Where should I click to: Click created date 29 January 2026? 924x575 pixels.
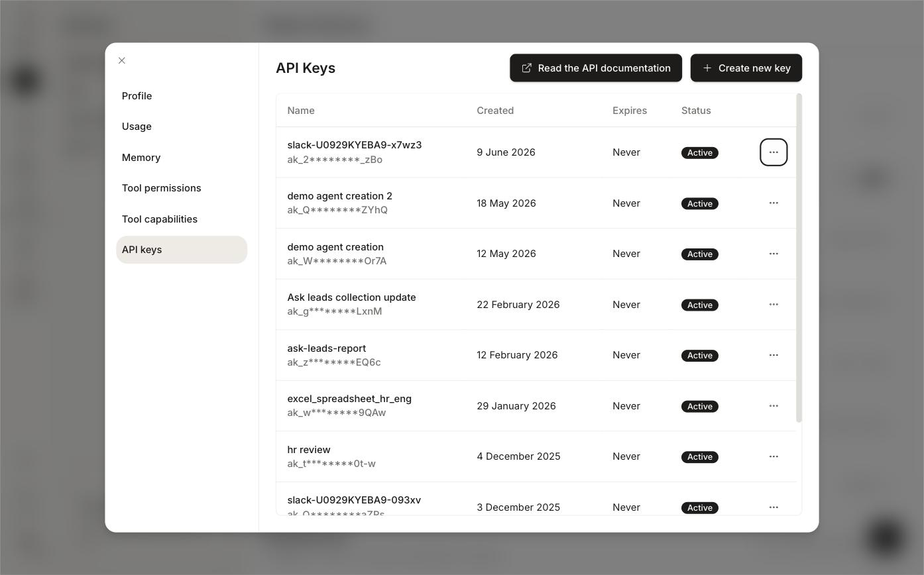[x=516, y=406]
